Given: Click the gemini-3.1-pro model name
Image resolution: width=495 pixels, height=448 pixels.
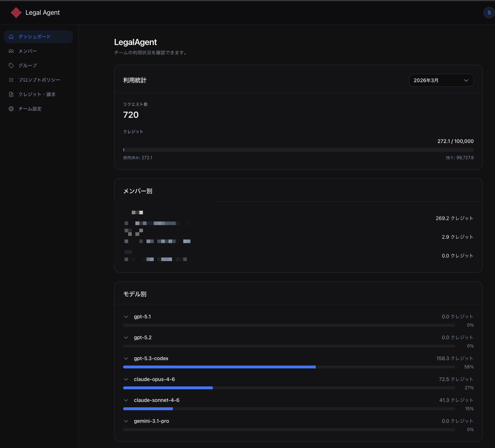Looking at the screenshot, I should point(152,421).
